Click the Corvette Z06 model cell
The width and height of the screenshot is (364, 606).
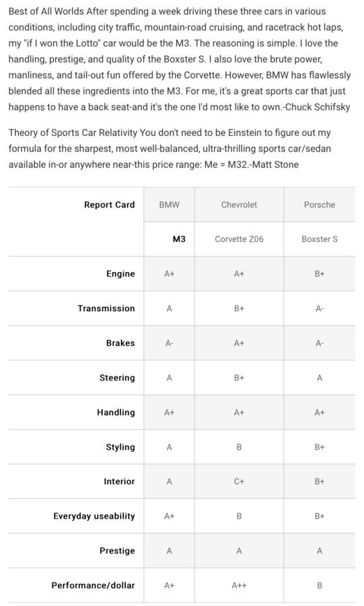[239, 239]
